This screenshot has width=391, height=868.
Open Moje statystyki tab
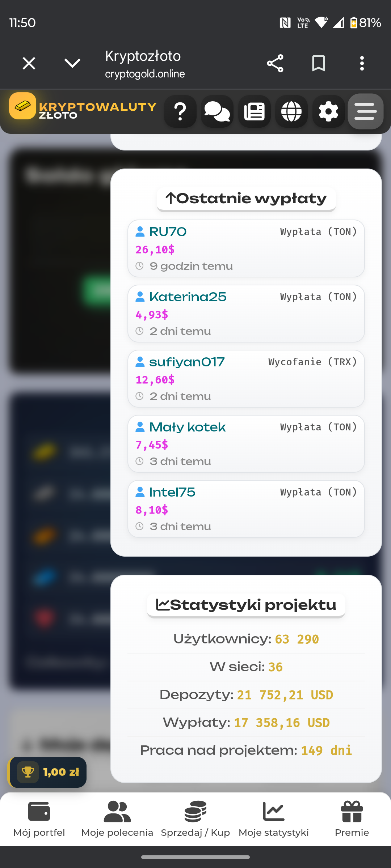[x=274, y=819]
